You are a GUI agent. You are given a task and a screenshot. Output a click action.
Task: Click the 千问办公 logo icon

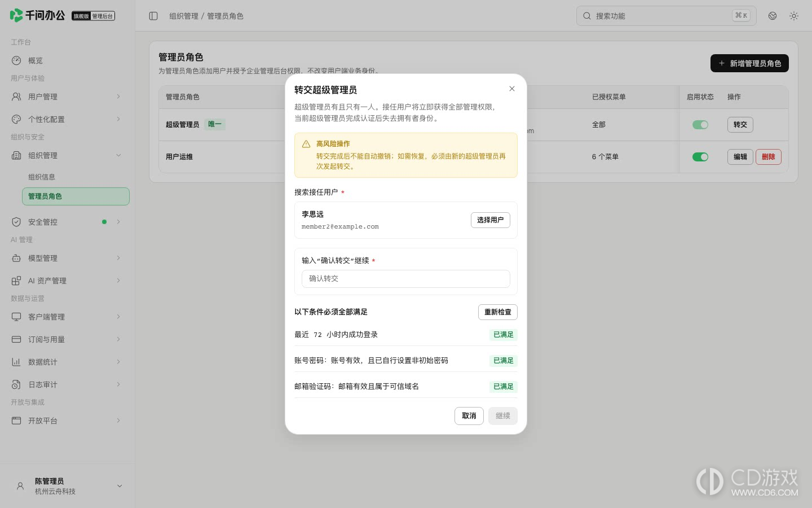(16, 15)
